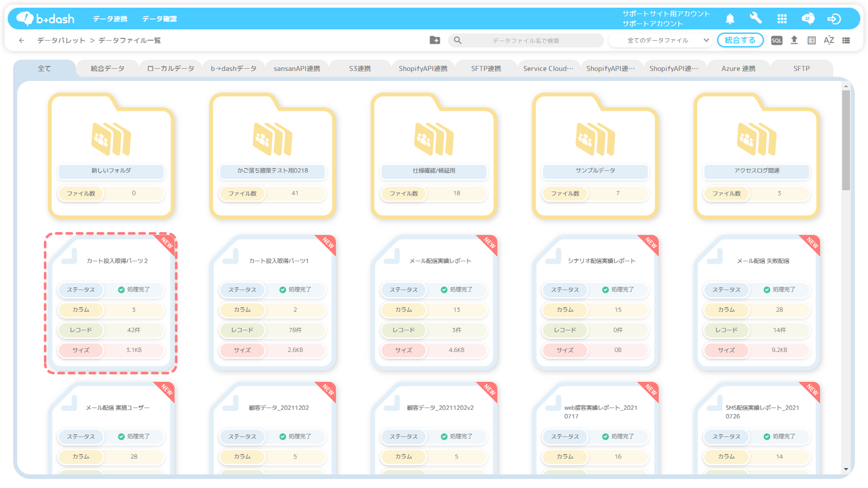
Task: Select the 顧客データ_20211202 data file
Action: point(273,428)
